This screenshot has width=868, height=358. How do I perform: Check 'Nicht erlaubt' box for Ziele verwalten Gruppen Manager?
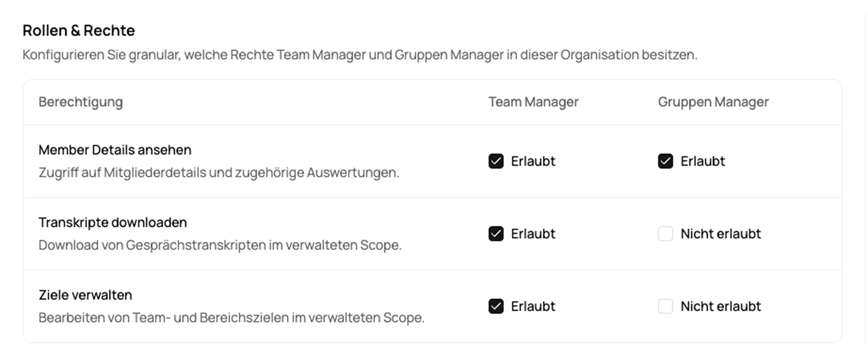pos(665,306)
